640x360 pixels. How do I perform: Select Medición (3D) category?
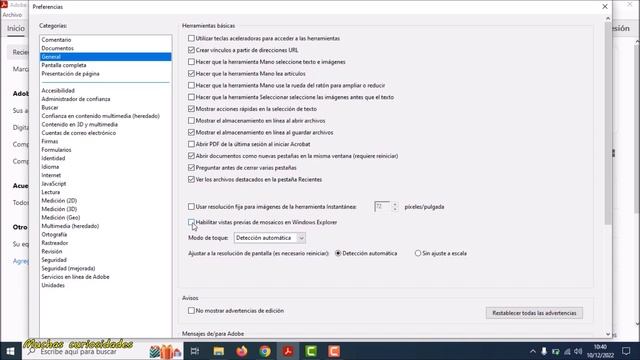[x=59, y=209]
